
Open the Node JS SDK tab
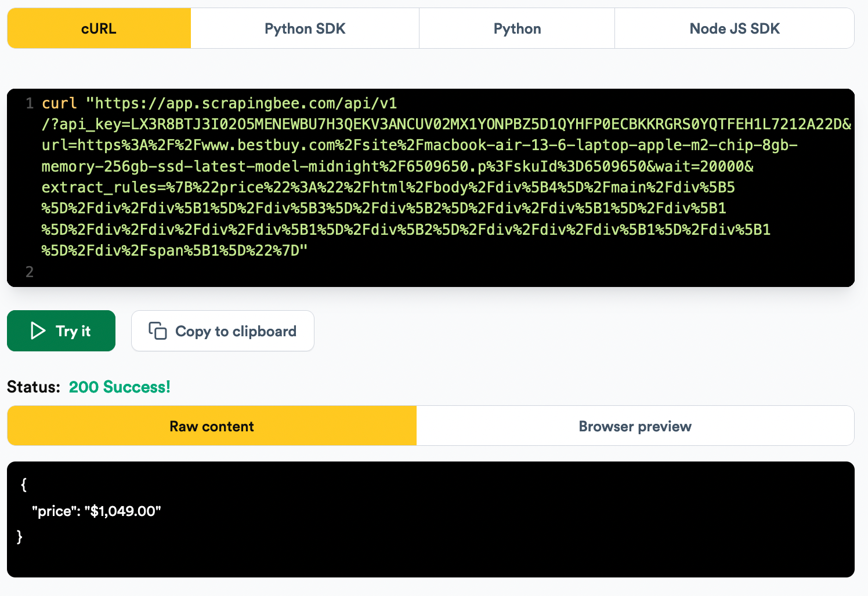click(x=734, y=28)
